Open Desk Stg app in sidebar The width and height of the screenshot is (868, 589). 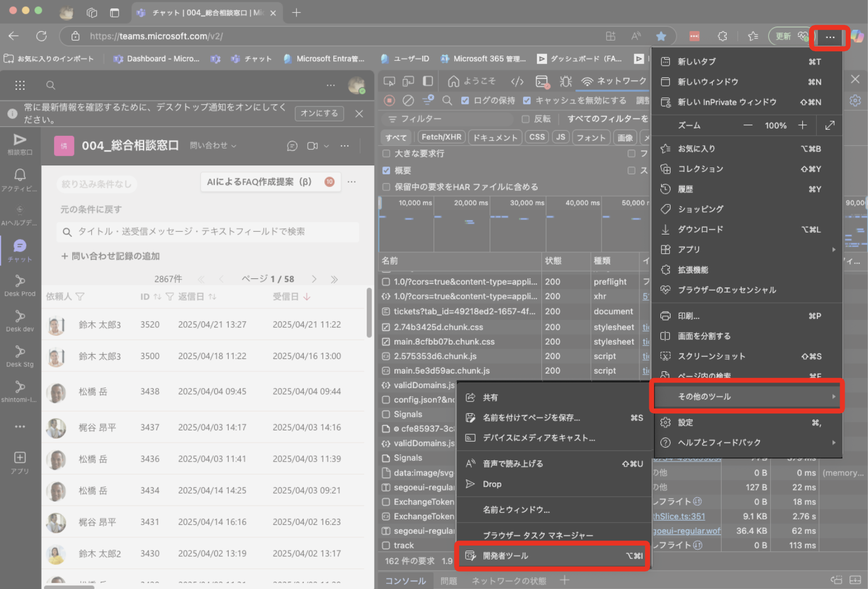point(19,356)
